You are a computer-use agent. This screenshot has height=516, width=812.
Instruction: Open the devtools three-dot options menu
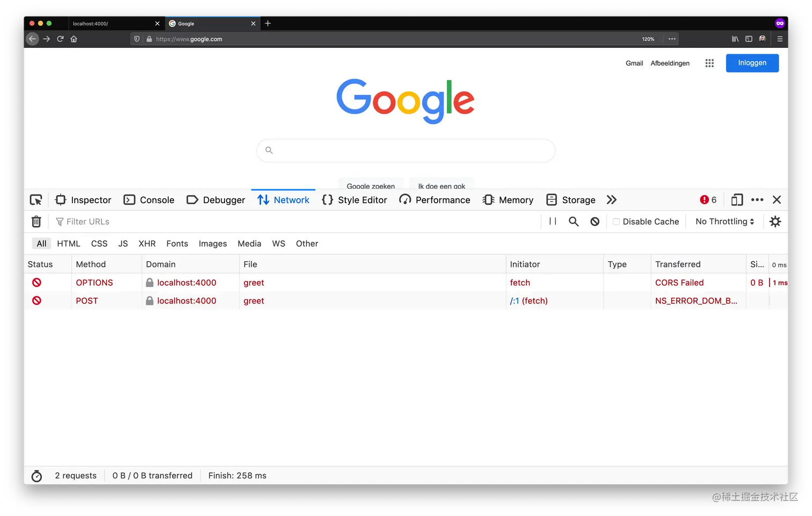click(757, 200)
